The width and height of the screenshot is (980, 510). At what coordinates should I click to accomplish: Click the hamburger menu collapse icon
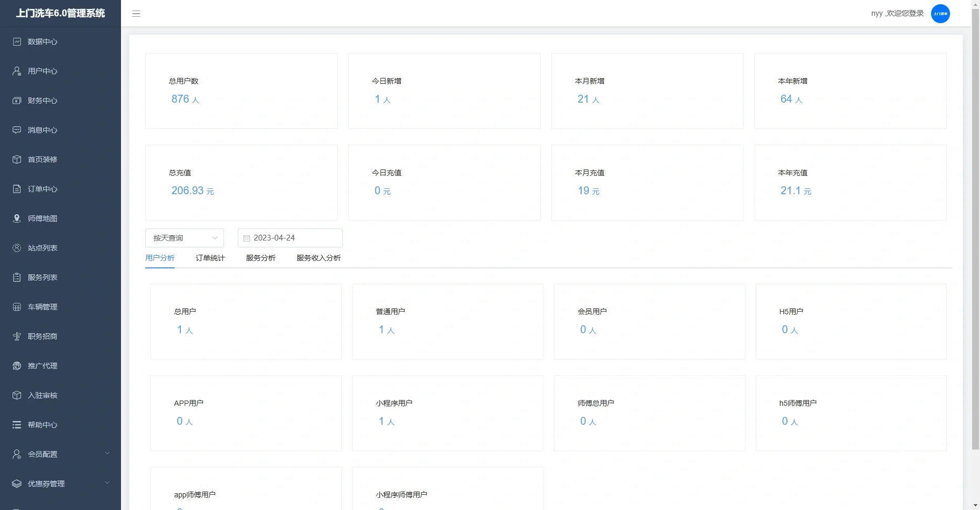136,14
